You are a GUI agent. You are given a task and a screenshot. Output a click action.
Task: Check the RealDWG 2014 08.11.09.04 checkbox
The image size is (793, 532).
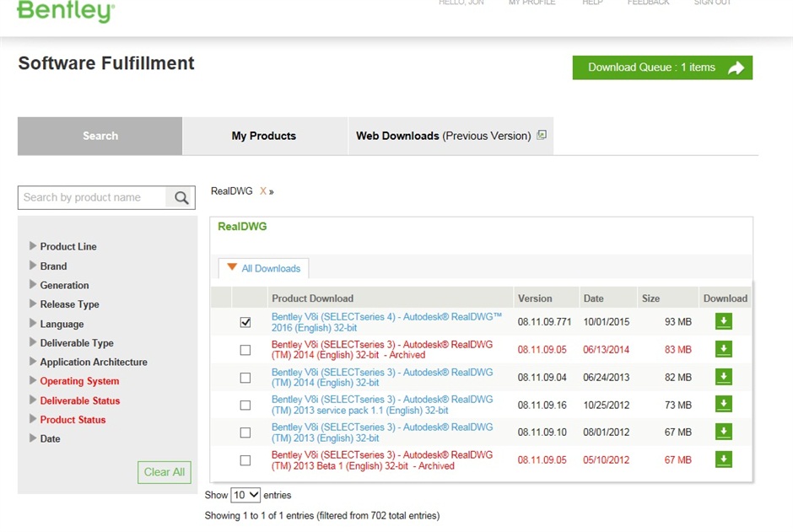coord(245,378)
